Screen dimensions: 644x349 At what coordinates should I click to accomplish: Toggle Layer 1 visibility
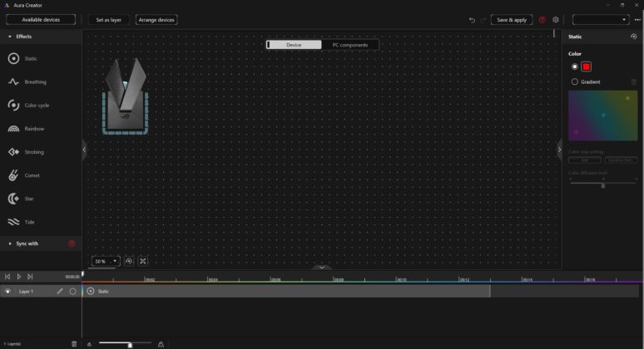[7, 291]
